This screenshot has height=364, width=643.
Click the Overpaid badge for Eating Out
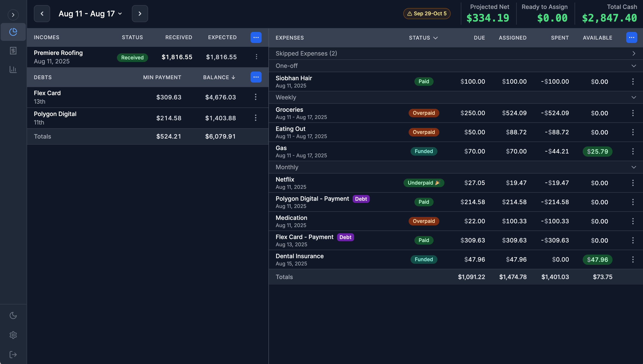tap(424, 132)
